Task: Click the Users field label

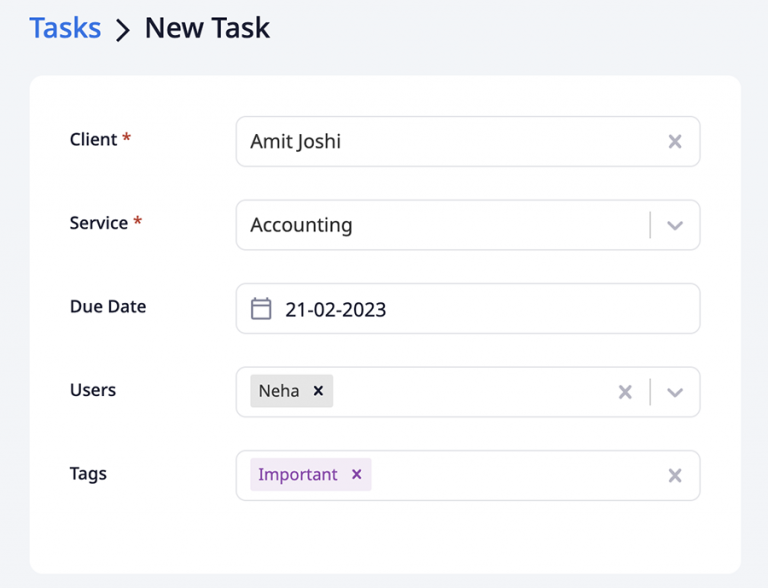Action: tap(93, 390)
